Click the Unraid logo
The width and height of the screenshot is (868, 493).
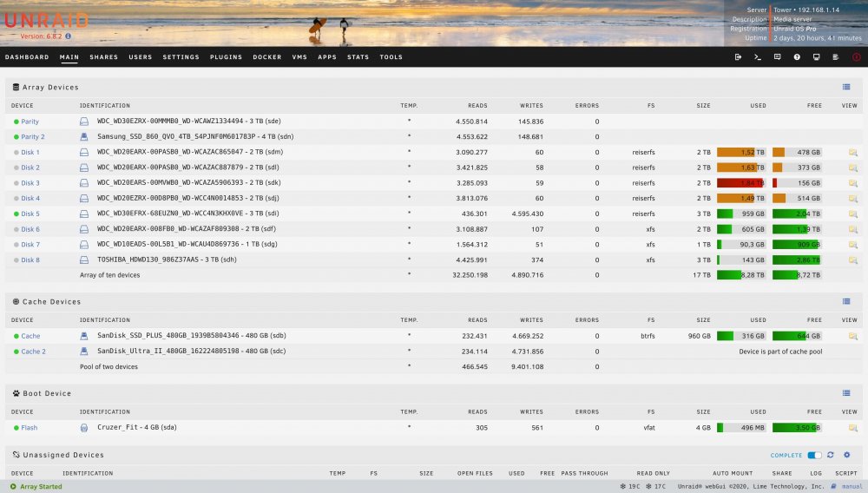coord(47,21)
